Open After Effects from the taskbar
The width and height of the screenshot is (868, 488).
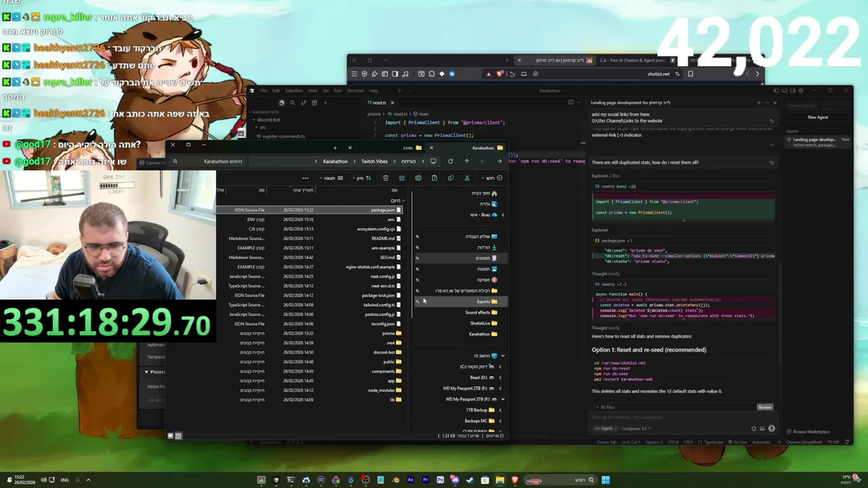pos(410,480)
